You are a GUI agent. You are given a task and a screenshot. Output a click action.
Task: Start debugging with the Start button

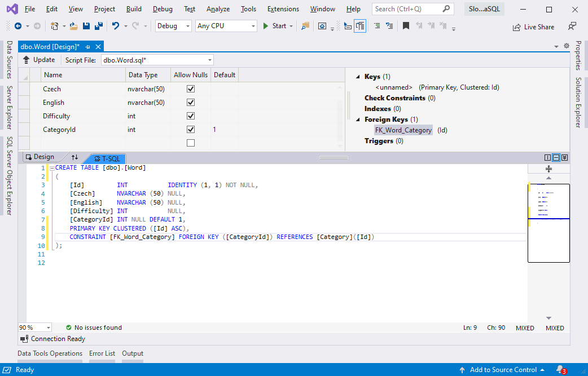point(274,26)
